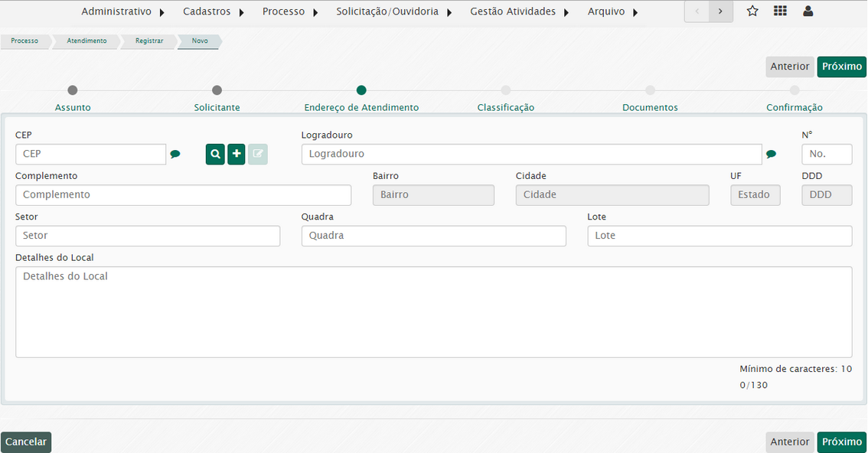The height and width of the screenshot is (453, 868).
Task: Open the Arquivo menu
Action: [x=612, y=11]
